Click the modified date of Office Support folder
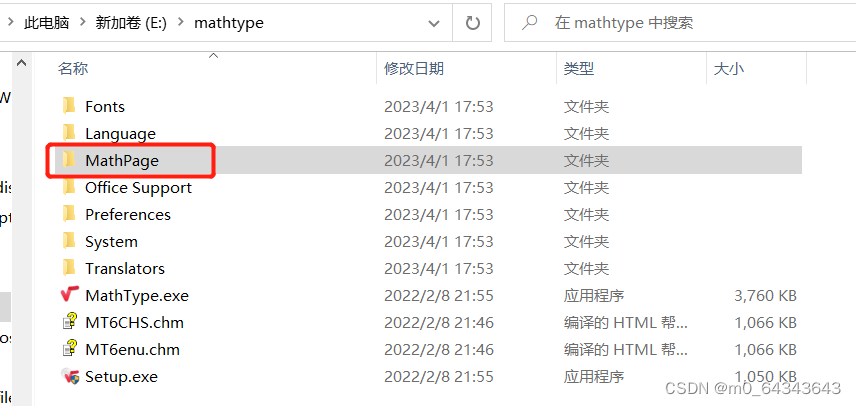This screenshot has width=856, height=406. coord(439,188)
